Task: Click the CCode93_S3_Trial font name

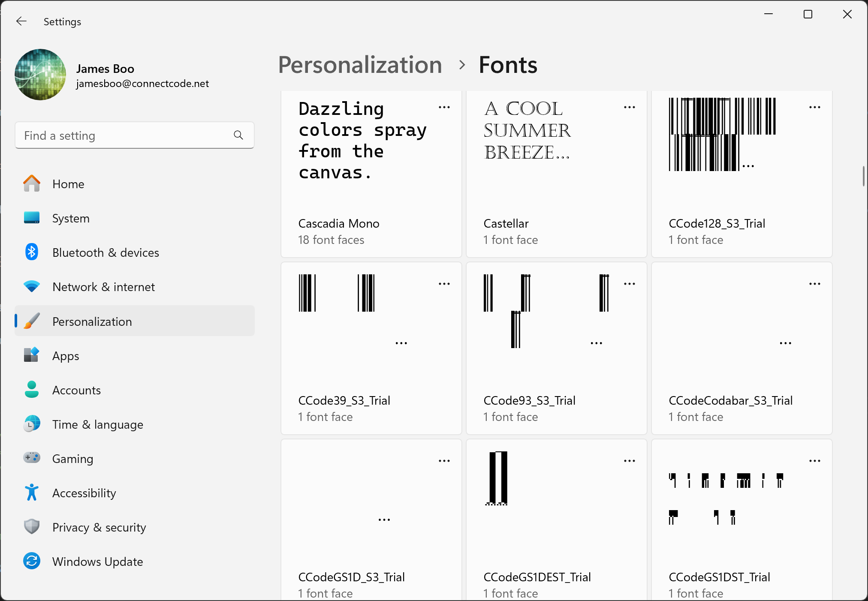Action: click(529, 400)
